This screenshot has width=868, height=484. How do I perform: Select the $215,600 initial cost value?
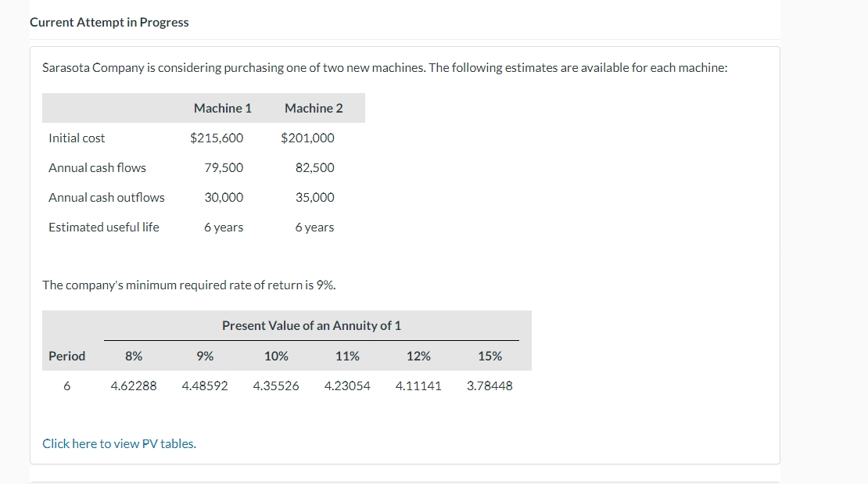click(217, 138)
